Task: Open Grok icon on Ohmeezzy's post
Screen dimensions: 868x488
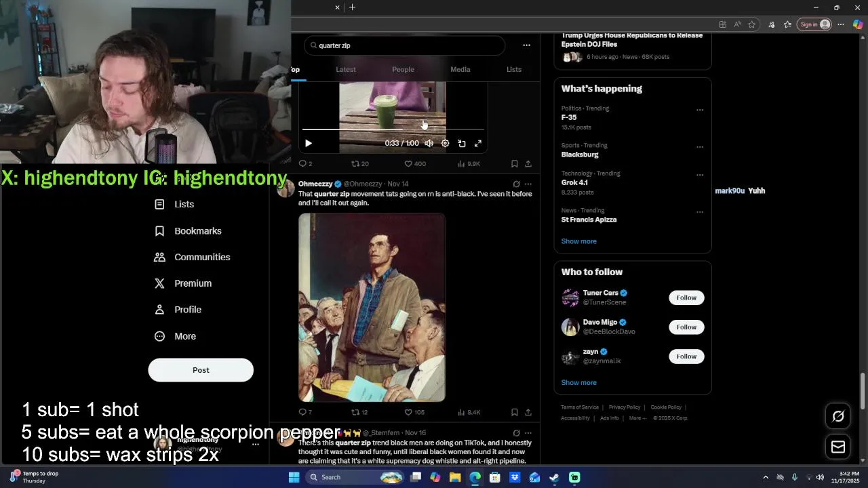Action: click(x=516, y=184)
